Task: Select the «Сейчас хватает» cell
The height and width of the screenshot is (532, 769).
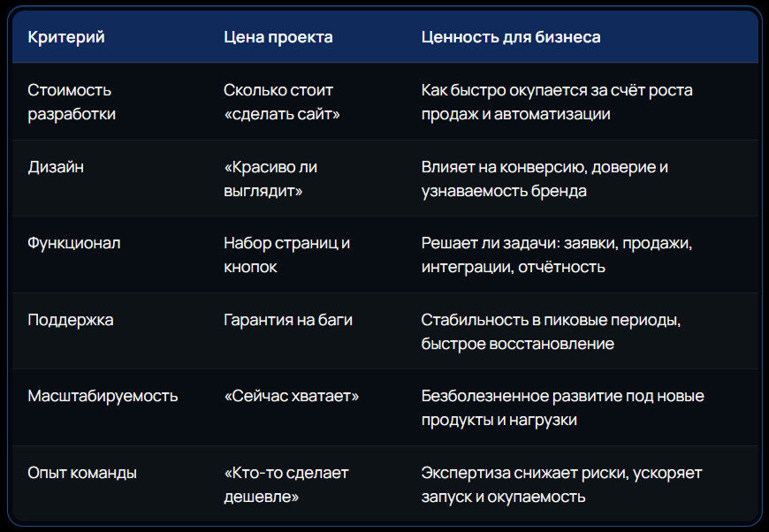Action: pyautogui.click(x=292, y=396)
